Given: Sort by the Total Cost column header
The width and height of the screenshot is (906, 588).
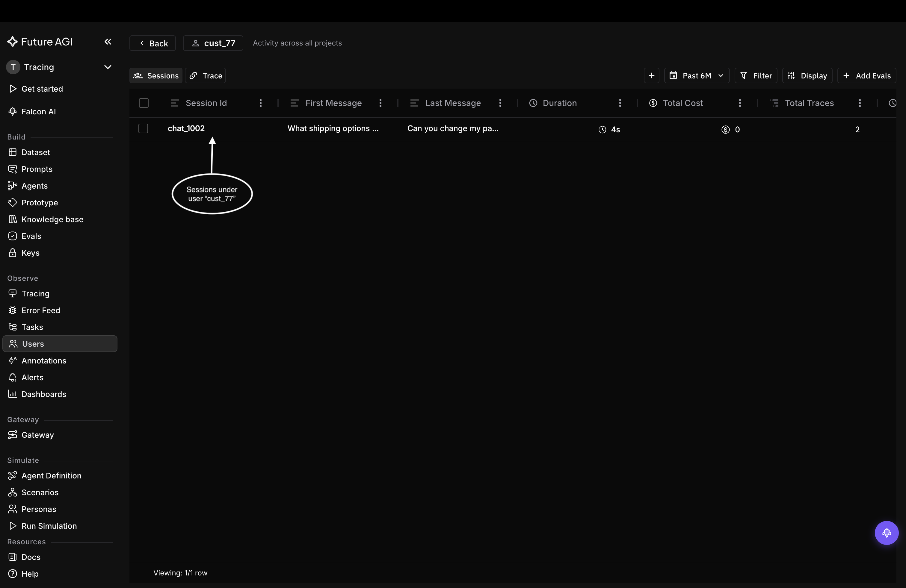Looking at the screenshot, I should pos(682,103).
